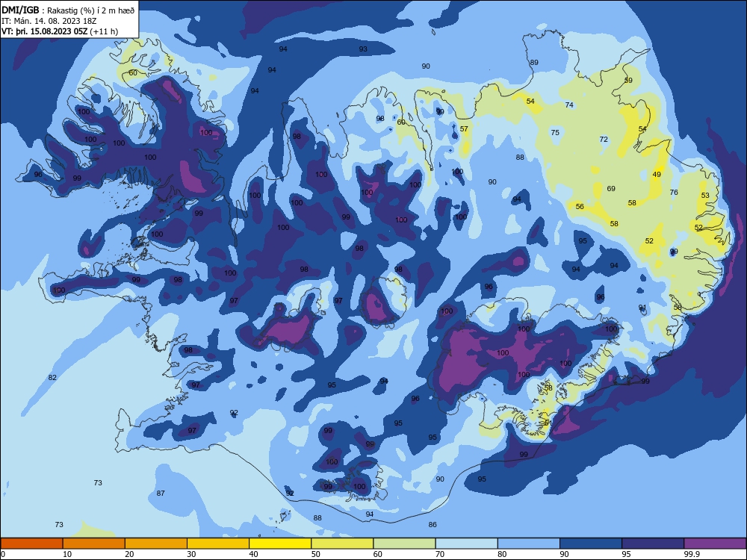This screenshot has height=560, width=747.
Task: Select the 'IT: Mán. 14. 08. 2023 18Z' line
Action: click(x=49, y=21)
